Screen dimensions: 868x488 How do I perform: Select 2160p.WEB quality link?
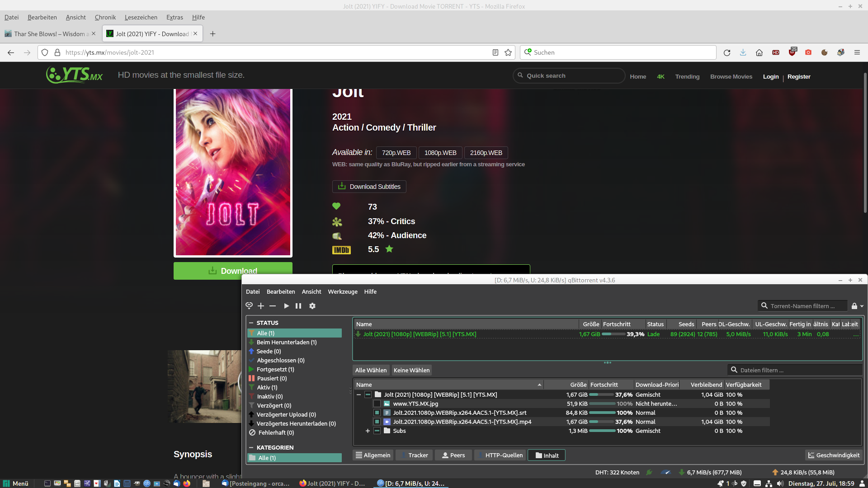pos(486,153)
